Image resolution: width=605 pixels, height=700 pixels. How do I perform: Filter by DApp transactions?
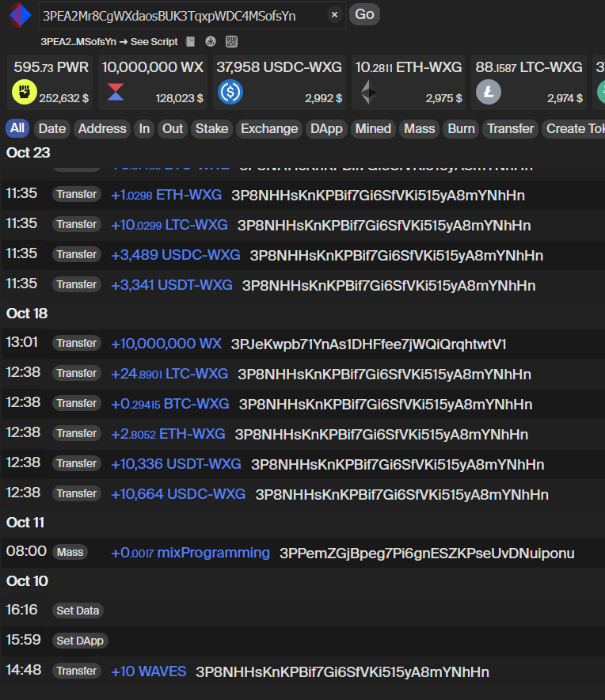pos(326,128)
